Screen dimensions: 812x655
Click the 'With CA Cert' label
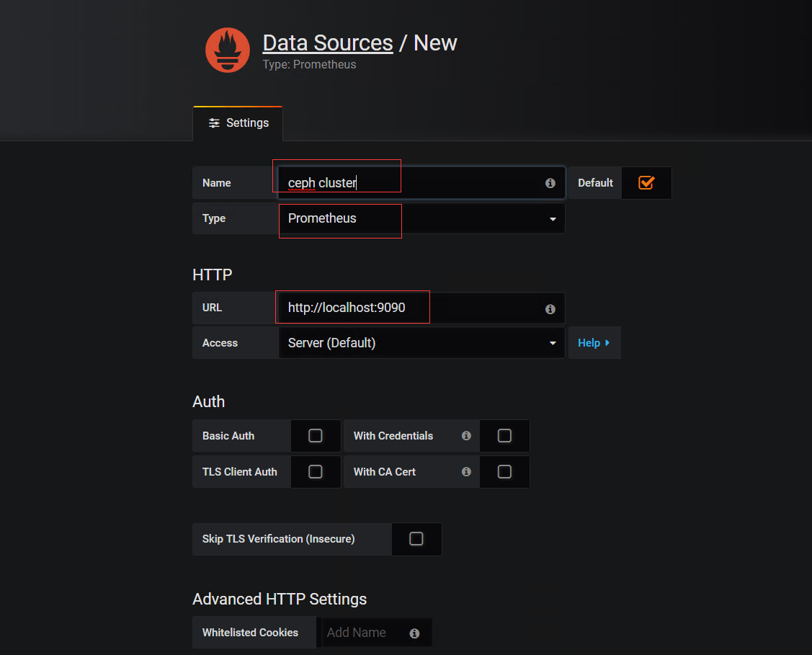click(385, 472)
